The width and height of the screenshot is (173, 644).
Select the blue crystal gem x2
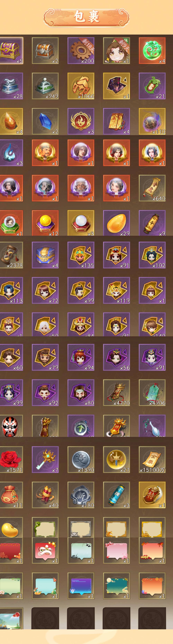45,121
